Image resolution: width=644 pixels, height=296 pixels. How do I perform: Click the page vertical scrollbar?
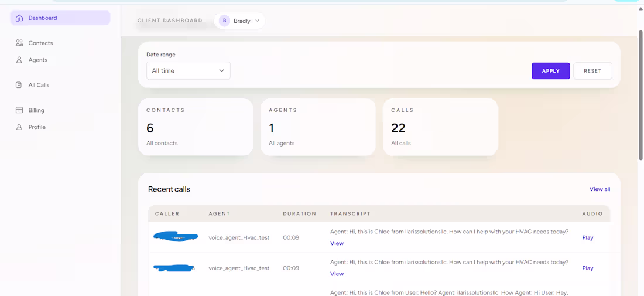pyautogui.click(x=640, y=94)
